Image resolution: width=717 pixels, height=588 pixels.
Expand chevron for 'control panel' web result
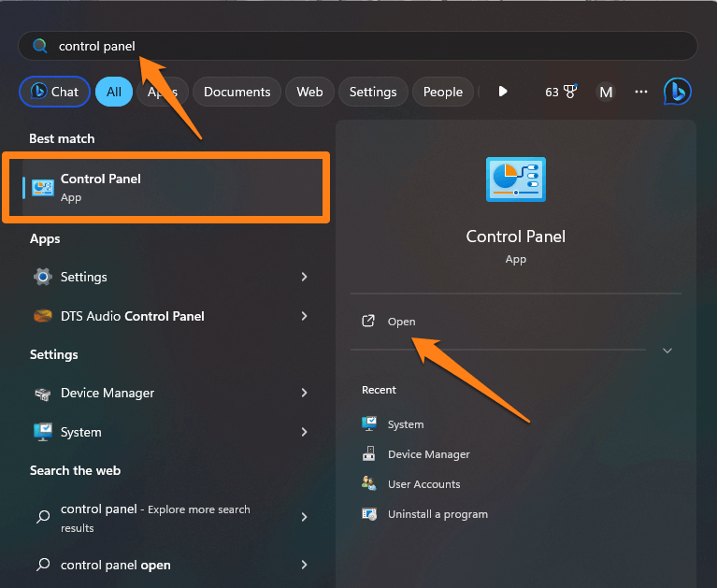[x=304, y=517]
